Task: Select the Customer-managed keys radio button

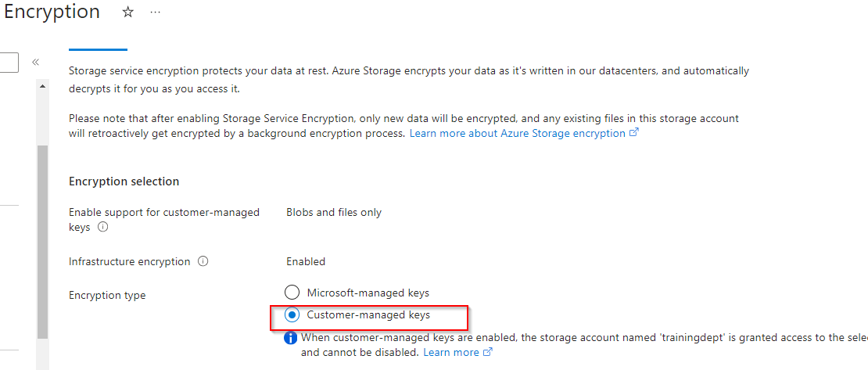Action: [x=292, y=315]
